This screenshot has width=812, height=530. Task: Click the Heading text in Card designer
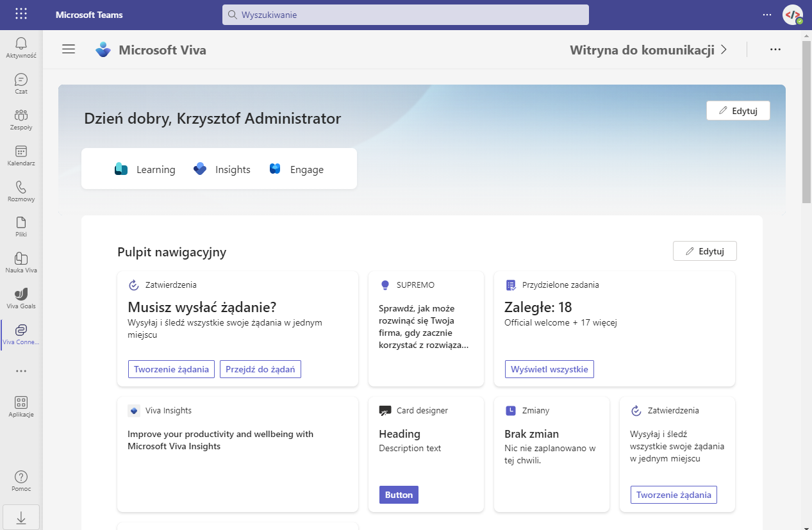399,434
